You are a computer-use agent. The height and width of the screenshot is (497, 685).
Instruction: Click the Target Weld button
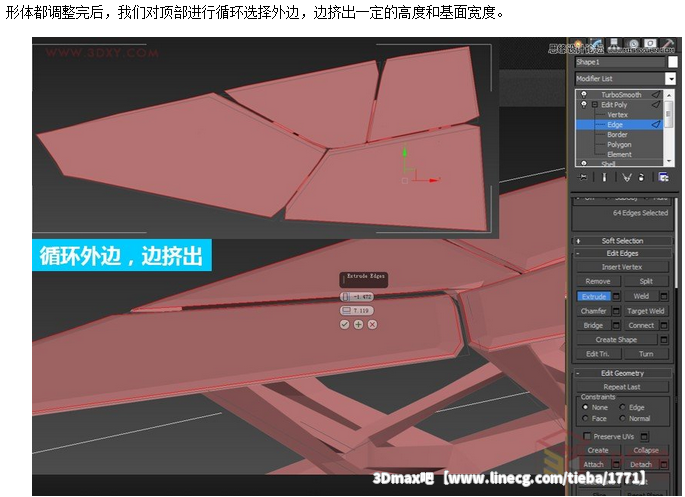pos(645,311)
